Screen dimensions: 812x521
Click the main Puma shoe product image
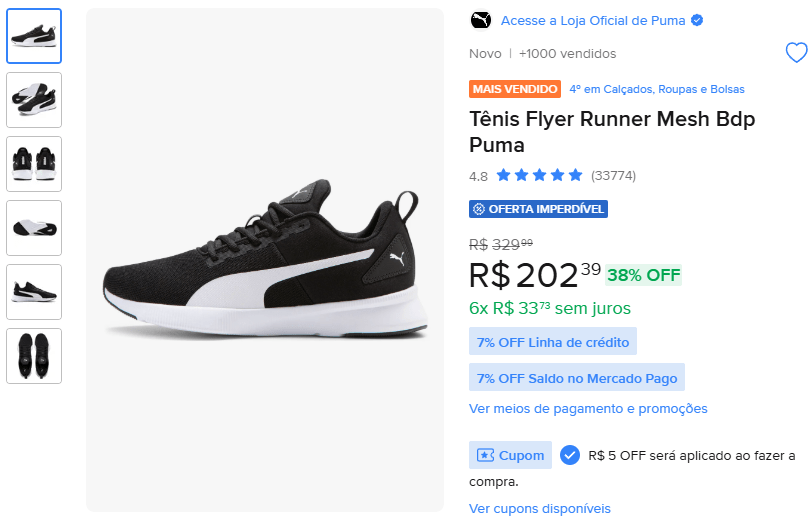click(x=265, y=260)
